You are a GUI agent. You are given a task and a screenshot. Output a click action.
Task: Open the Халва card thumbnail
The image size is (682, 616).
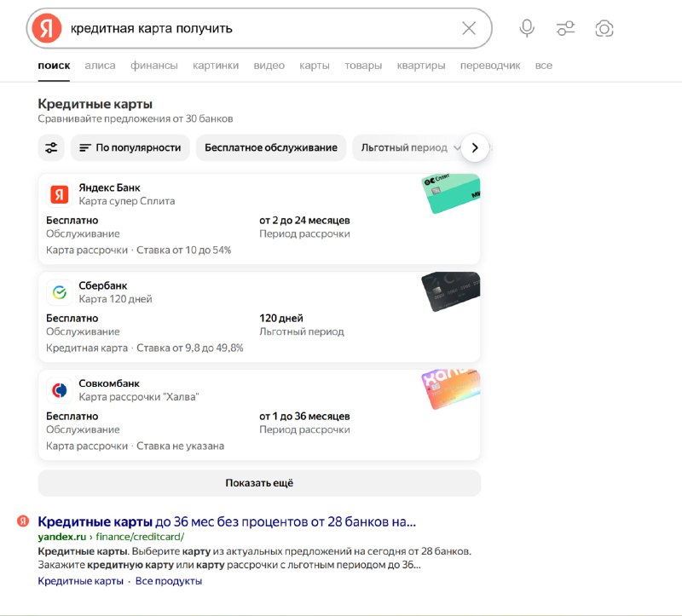(x=451, y=389)
